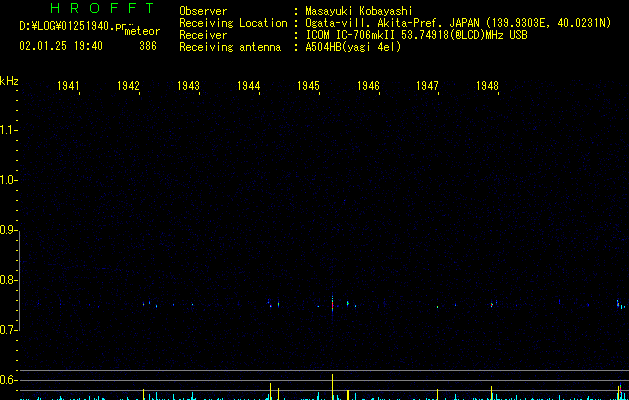The width and height of the screenshot is (629, 400).
Task: Click the 'Receiving Location' label
Action: [x=233, y=23]
